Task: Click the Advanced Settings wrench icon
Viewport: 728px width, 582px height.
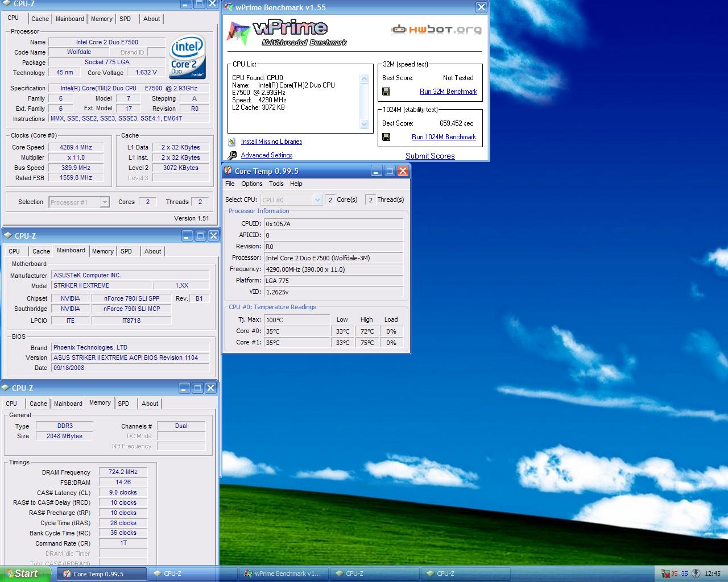Action: click(x=232, y=155)
